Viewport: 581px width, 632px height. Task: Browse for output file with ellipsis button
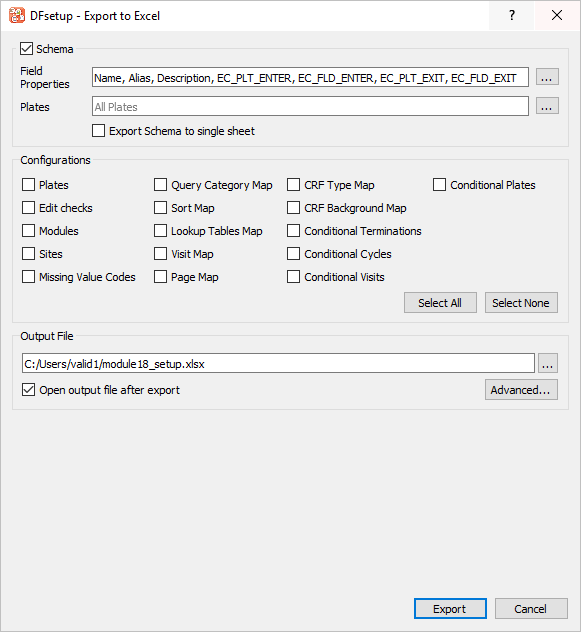548,364
